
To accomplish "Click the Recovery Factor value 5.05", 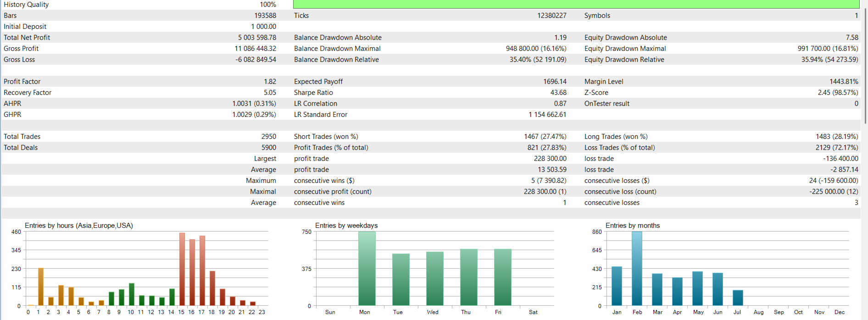I will click(x=270, y=93).
